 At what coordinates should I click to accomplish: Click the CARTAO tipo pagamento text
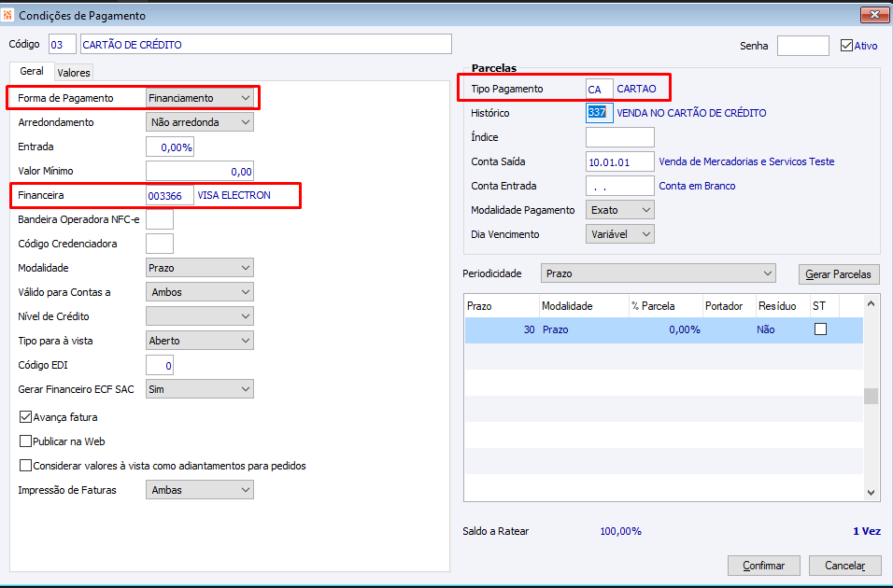(636, 89)
